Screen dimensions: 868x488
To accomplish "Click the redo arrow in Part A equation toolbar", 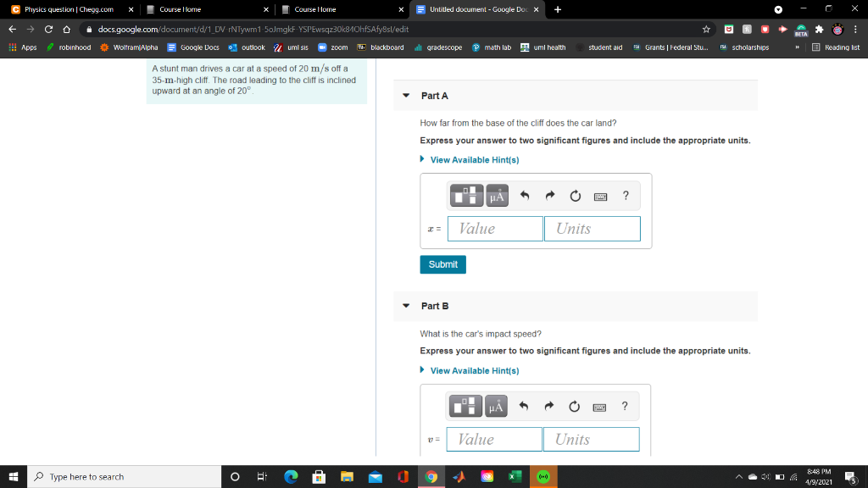I will pos(549,195).
